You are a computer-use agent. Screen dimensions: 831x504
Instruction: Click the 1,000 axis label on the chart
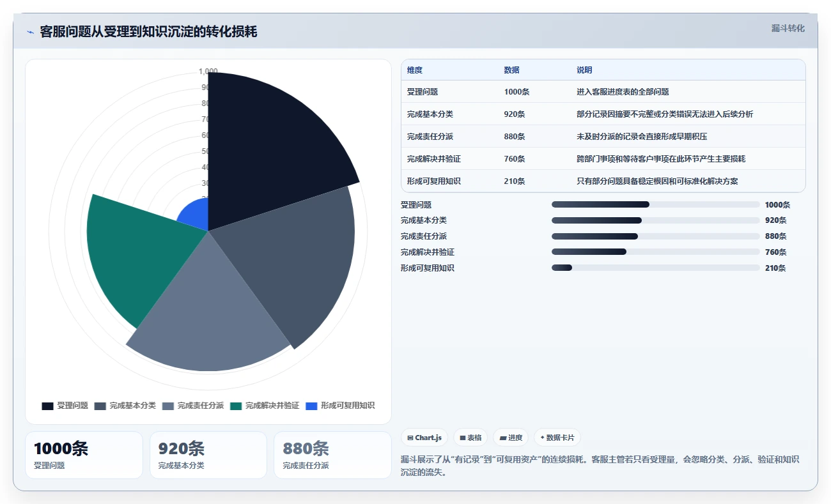tap(208, 71)
